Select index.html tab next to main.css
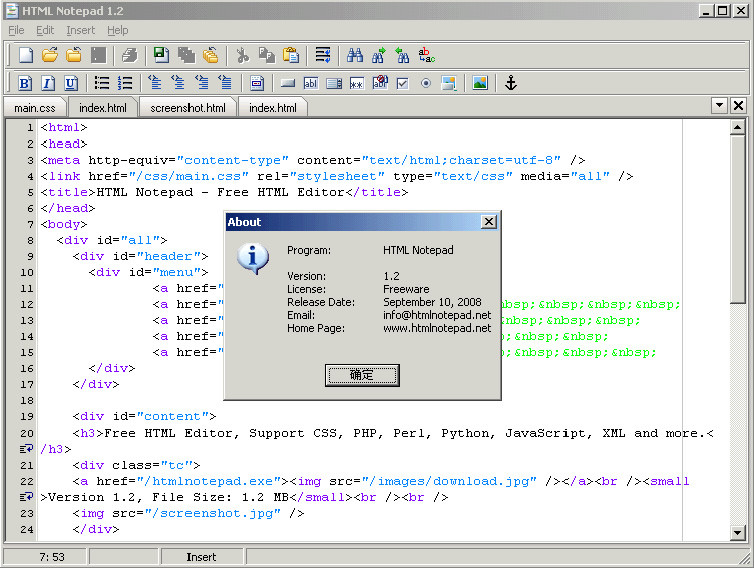This screenshot has height=568, width=754. coord(102,108)
